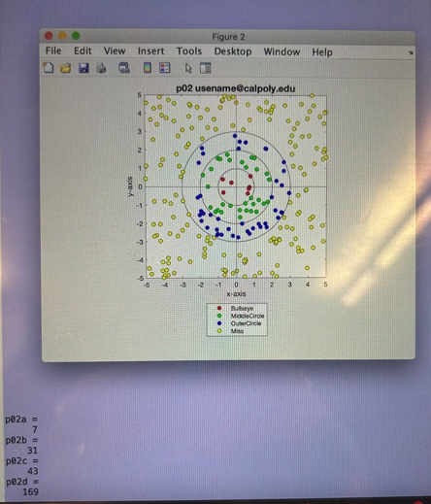Click the plot title p02 usename@calpoly.edu
431x504 pixels.
[236, 88]
